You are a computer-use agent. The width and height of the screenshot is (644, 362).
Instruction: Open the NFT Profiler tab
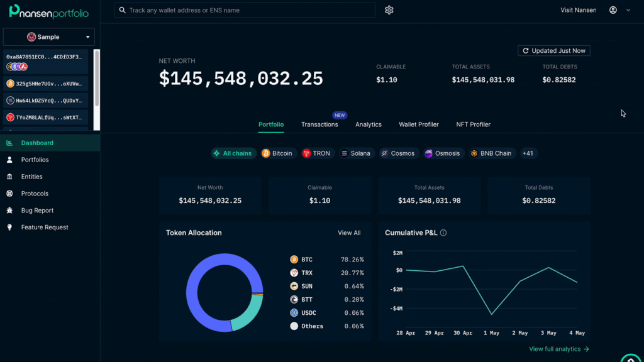coord(473,124)
